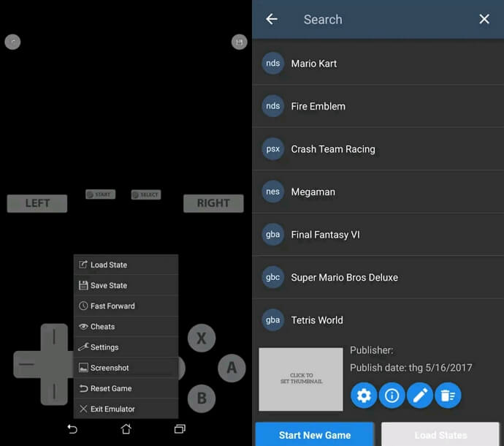Push D-pad left direction
The image size is (504, 446).
[x=27, y=364]
